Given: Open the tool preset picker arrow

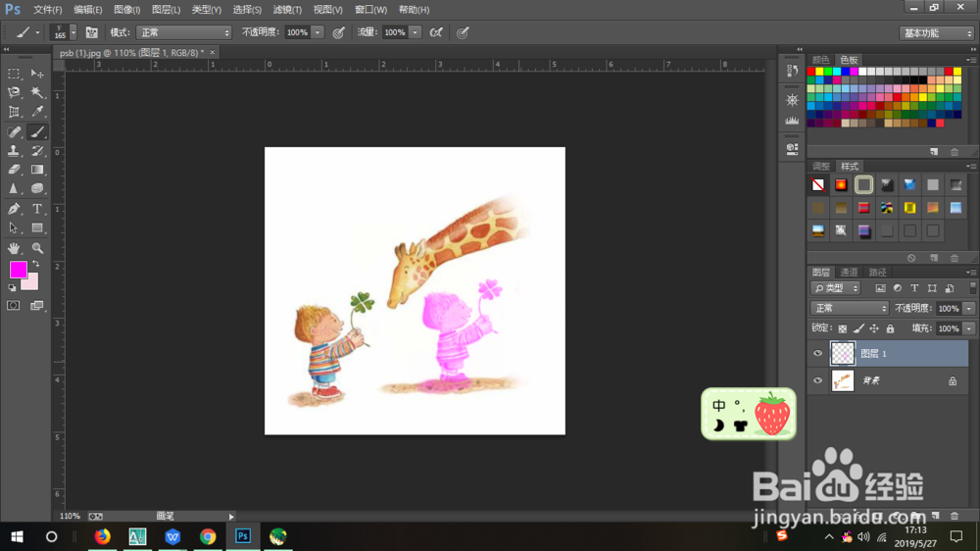Looking at the screenshot, I should (37, 32).
